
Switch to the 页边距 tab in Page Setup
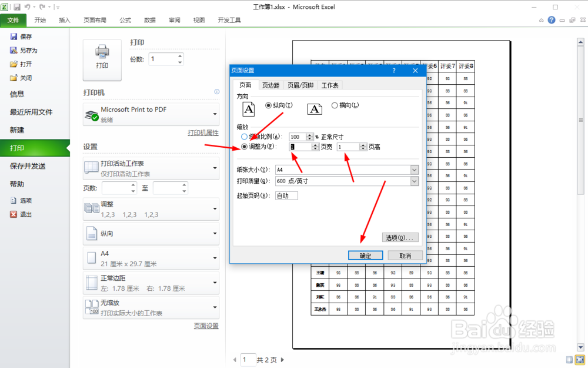click(271, 85)
